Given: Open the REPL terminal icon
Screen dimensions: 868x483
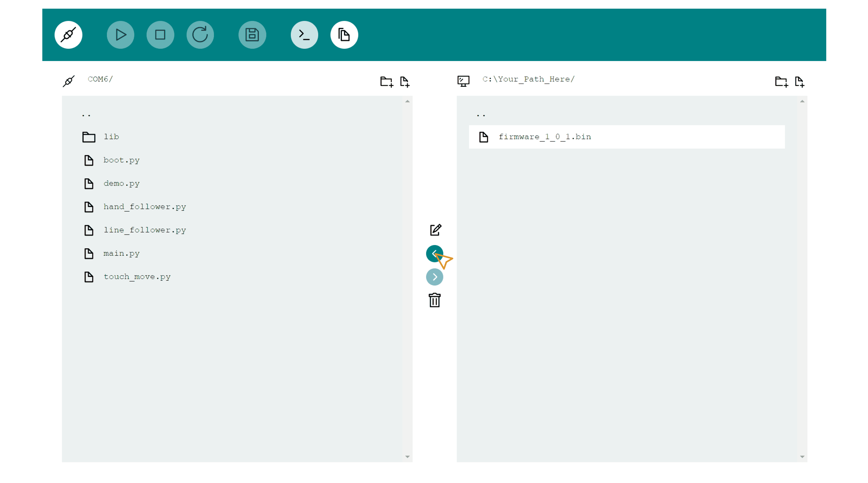Looking at the screenshot, I should 304,35.
